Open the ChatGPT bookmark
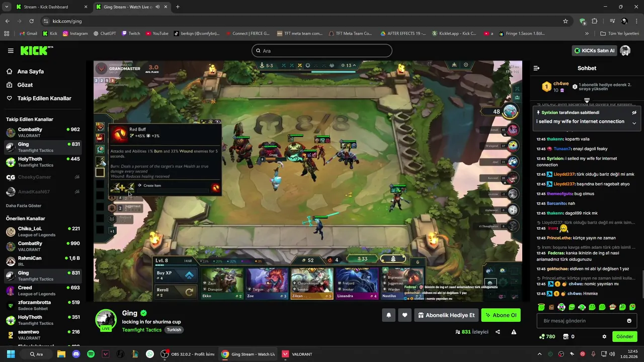The width and height of the screenshot is (644, 362). (105, 34)
